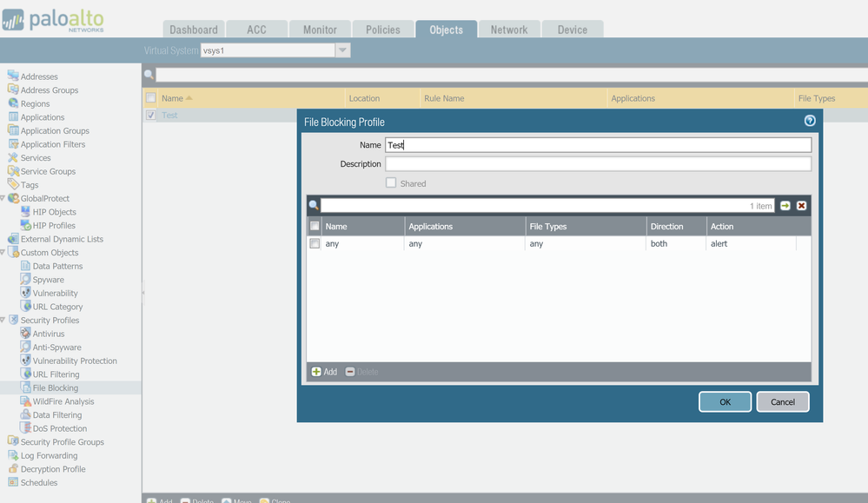Enable the Shared checkbox
The height and width of the screenshot is (503, 868).
click(391, 183)
